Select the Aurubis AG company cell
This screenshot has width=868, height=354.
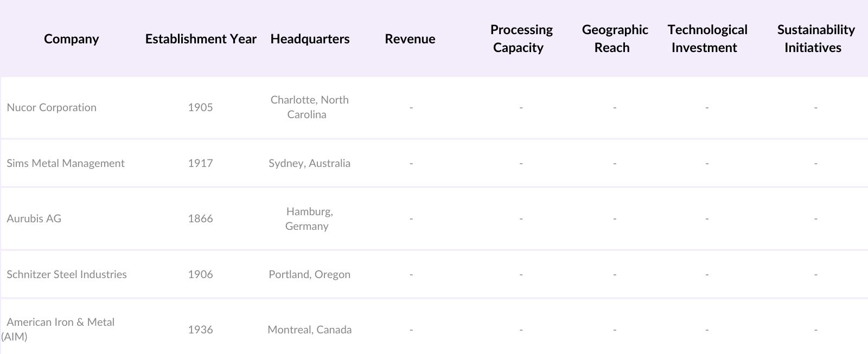34,218
